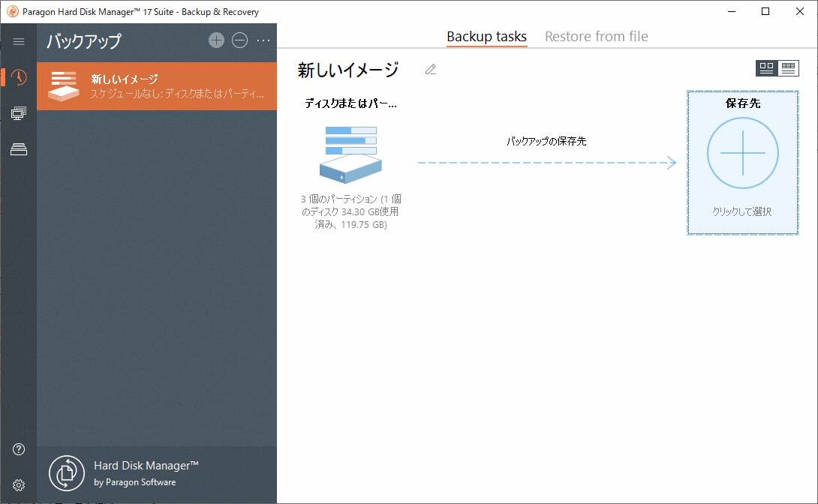Open more options via ellipsis menu
Screen dimensions: 818x504
(263, 40)
